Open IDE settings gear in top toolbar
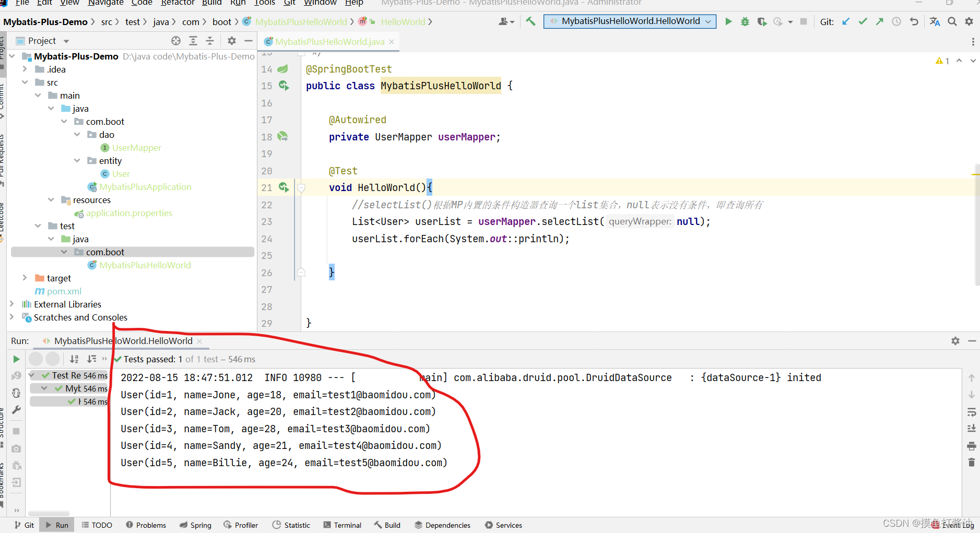The image size is (980, 533). pos(969,21)
